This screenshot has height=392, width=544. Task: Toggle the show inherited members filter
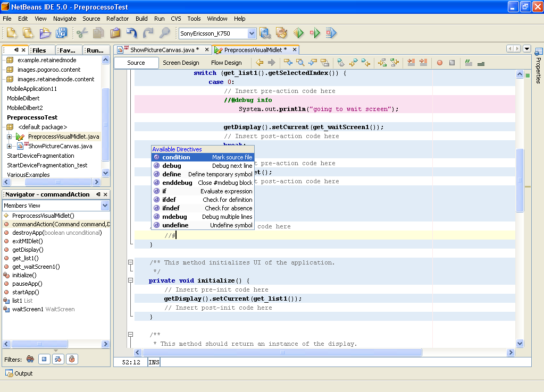[x=30, y=359]
